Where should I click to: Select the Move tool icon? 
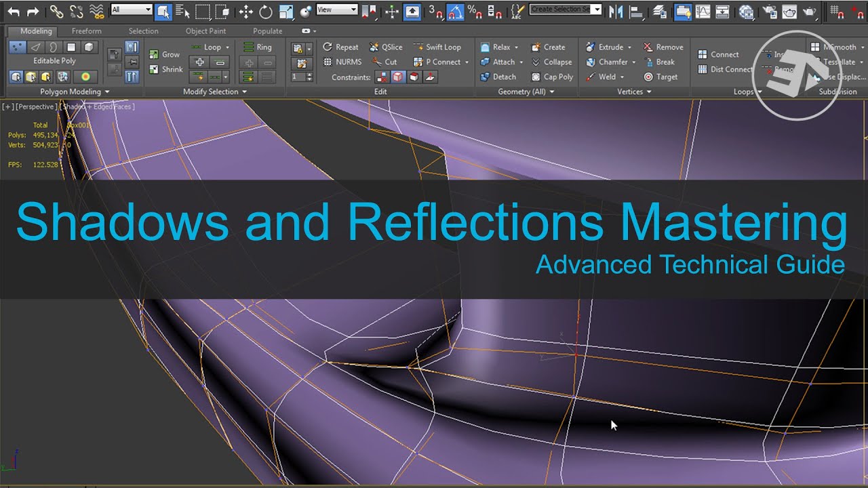(246, 11)
